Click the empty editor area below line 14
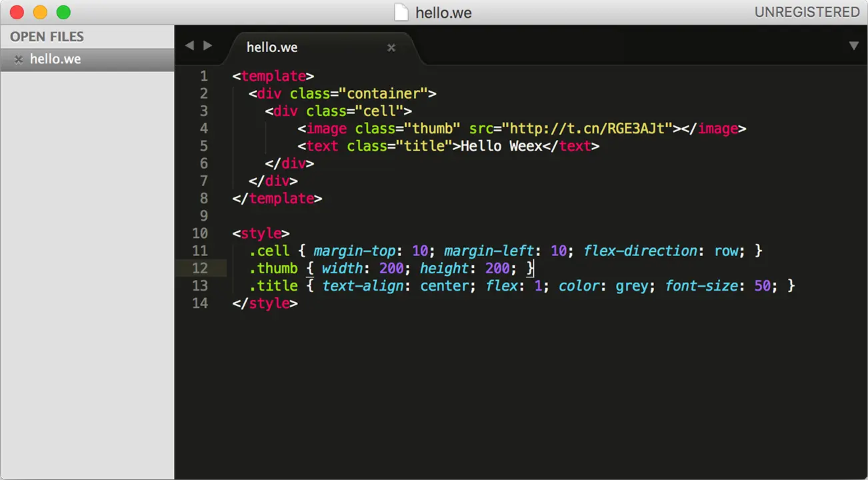The height and width of the screenshot is (480, 868). click(467, 373)
